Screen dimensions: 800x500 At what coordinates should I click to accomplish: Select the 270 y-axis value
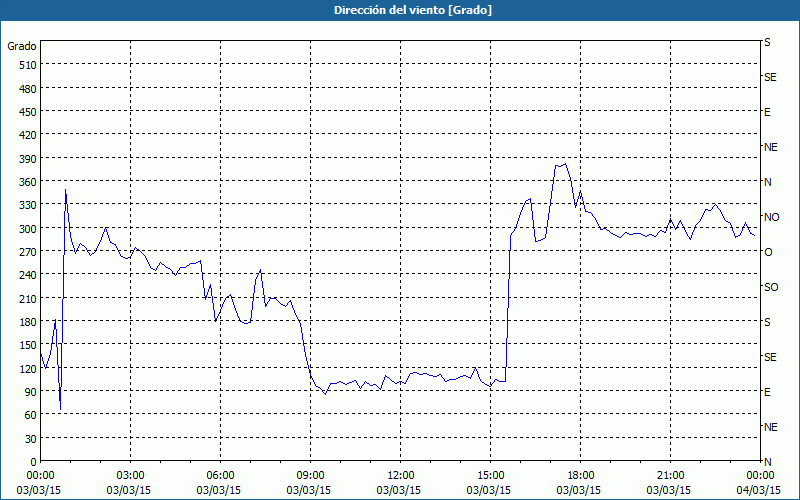(x=28, y=252)
